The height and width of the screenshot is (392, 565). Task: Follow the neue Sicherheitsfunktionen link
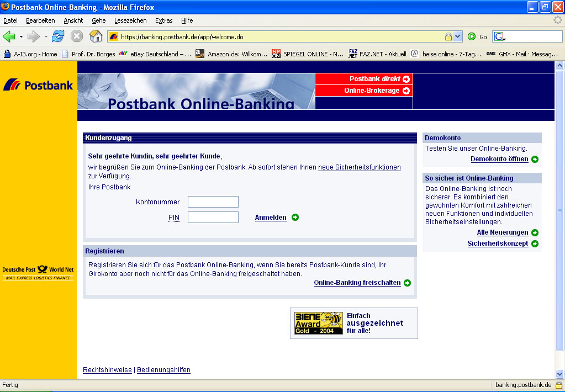359,167
